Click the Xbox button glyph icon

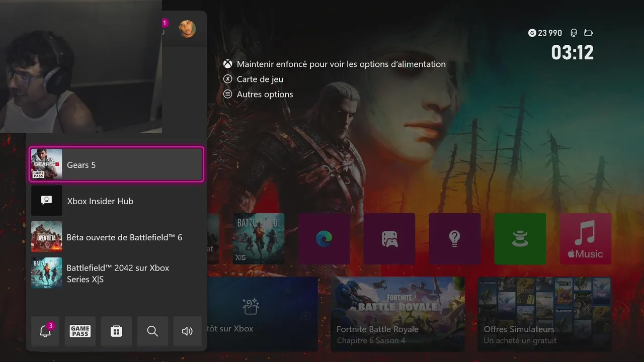point(228,64)
